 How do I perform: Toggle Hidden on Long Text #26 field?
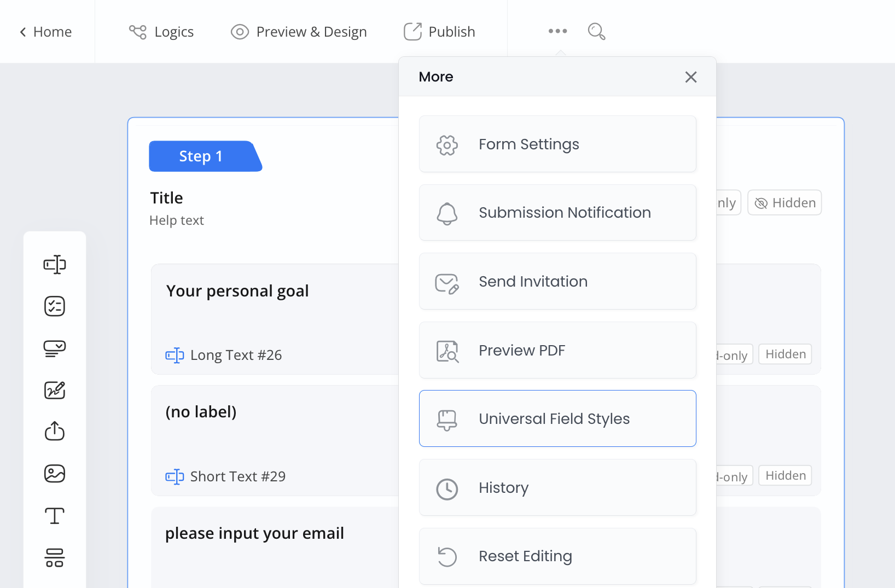(x=785, y=354)
